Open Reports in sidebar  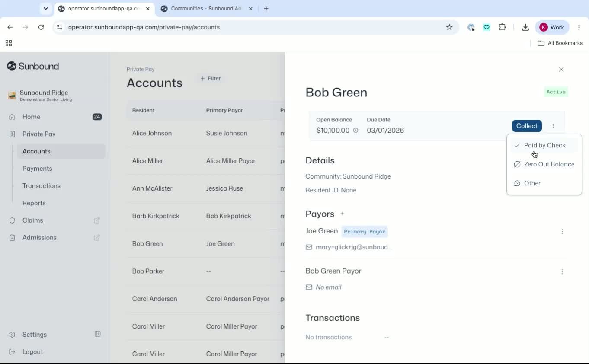pos(34,203)
